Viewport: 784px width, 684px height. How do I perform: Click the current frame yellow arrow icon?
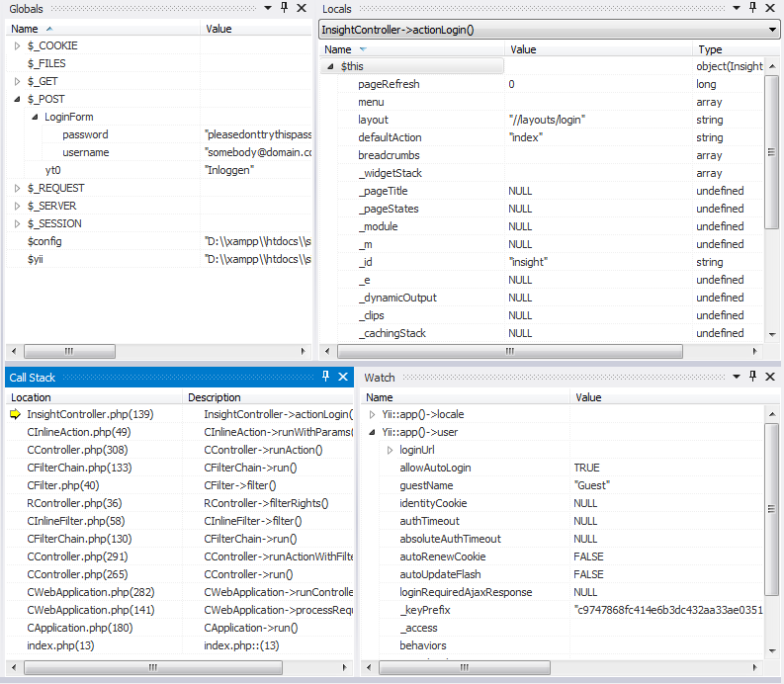click(15, 414)
